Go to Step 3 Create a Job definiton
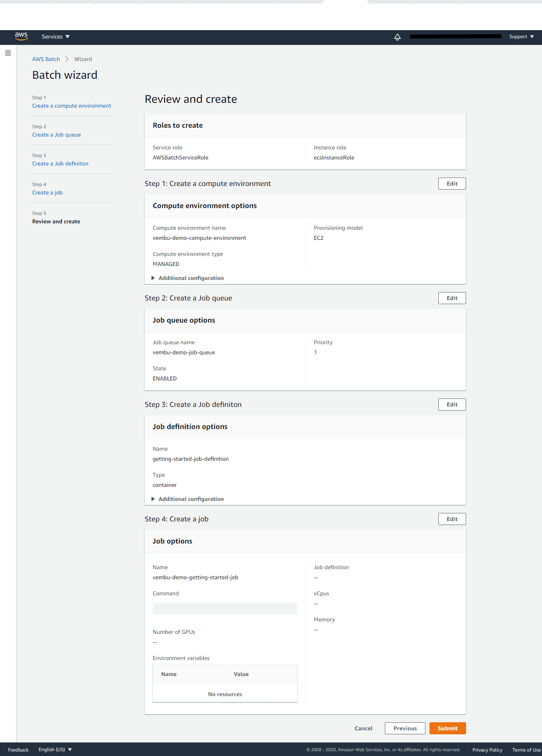Viewport: 542px width, 756px height. [x=60, y=163]
